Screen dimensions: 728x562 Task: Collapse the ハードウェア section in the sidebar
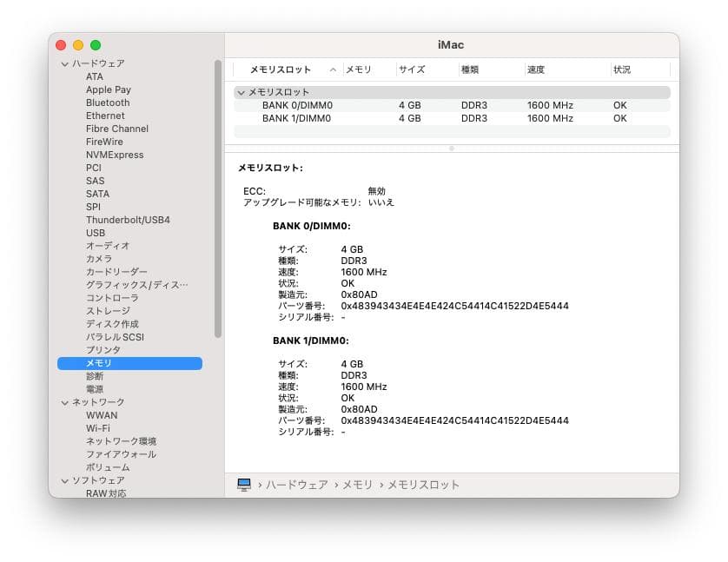tap(64, 63)
